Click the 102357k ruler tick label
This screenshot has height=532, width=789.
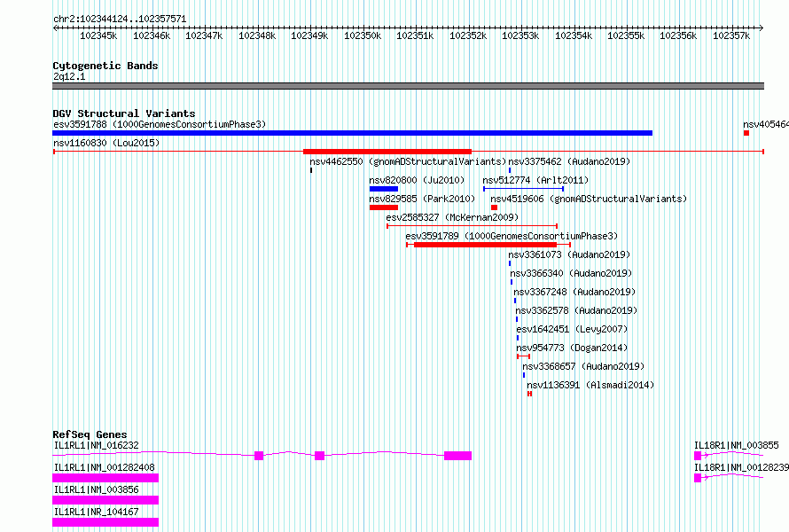[731, 35]
